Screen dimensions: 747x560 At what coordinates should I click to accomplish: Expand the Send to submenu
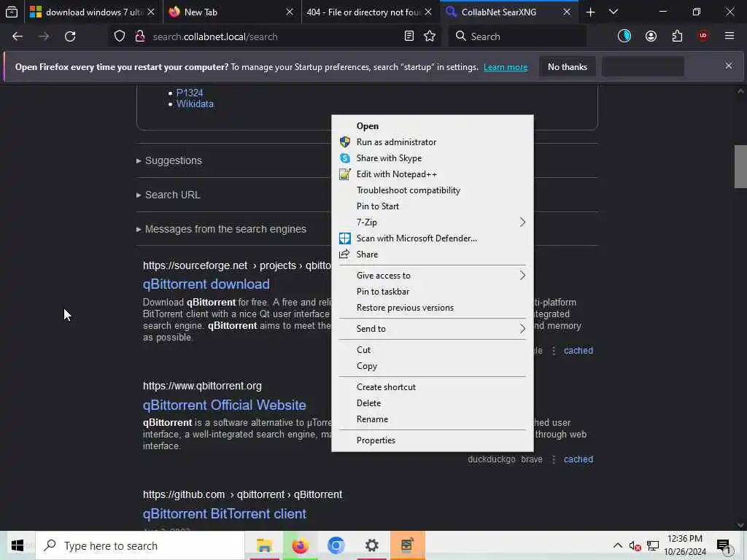pyautogui.click(x=433, y=329)
